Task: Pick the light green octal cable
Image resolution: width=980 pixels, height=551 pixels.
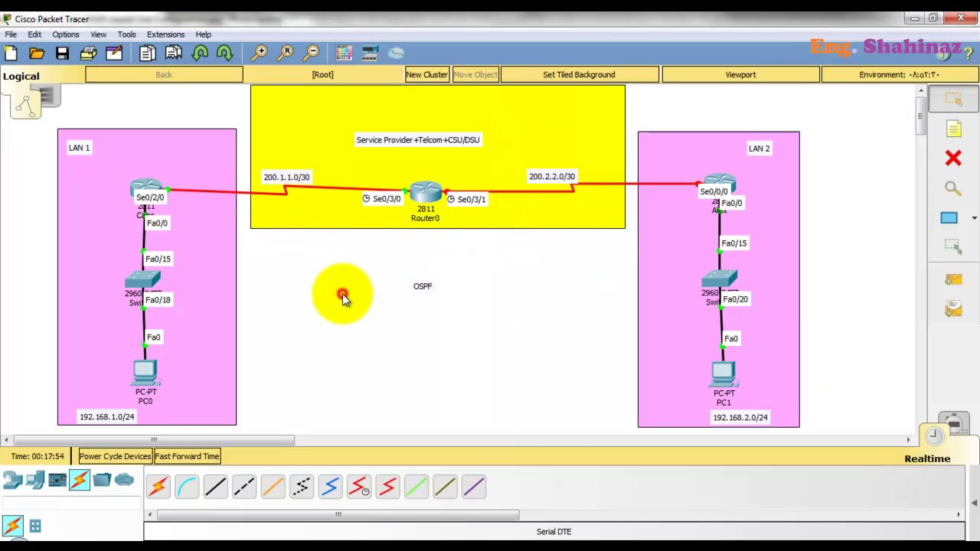Action: [416, 487]
